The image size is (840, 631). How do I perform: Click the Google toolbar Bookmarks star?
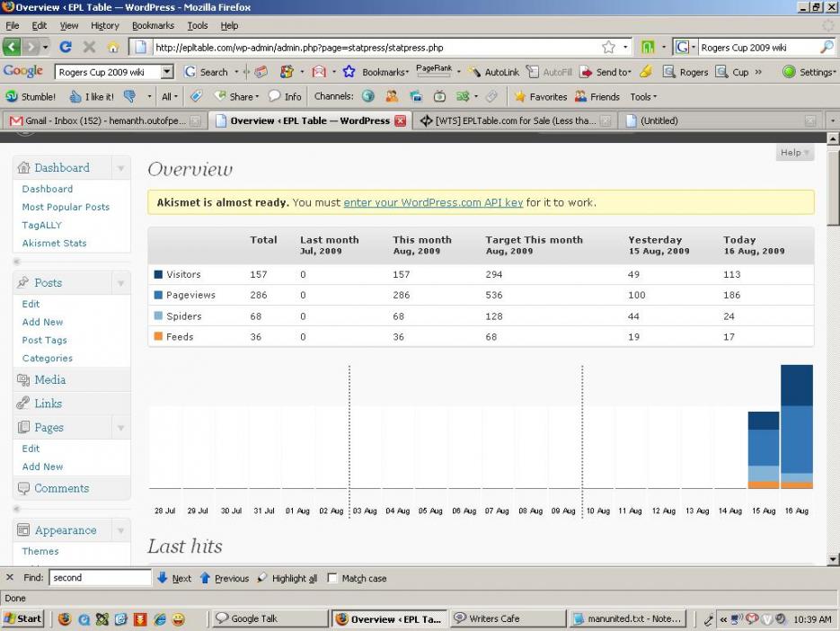[349, 72]
